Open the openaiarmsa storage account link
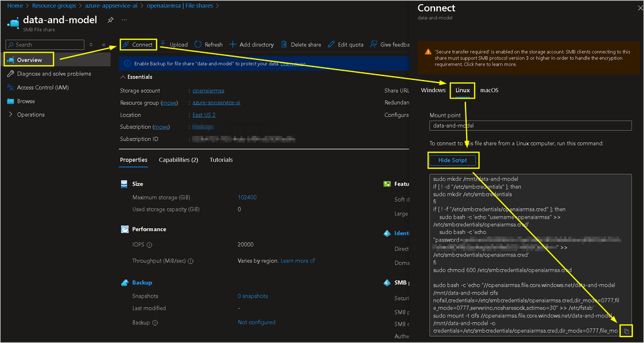The width and height of the screenshot is (644, 343). click(x=208, y=91)
